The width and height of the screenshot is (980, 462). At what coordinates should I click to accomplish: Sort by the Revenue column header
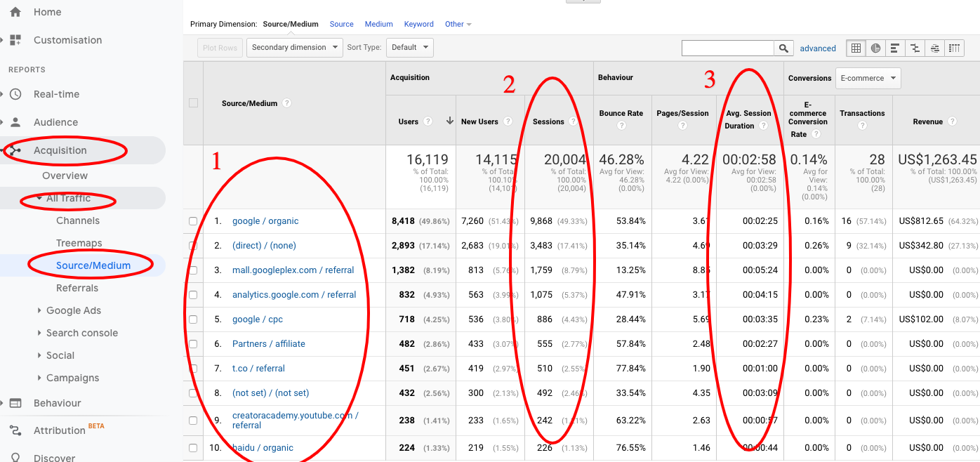928,121
